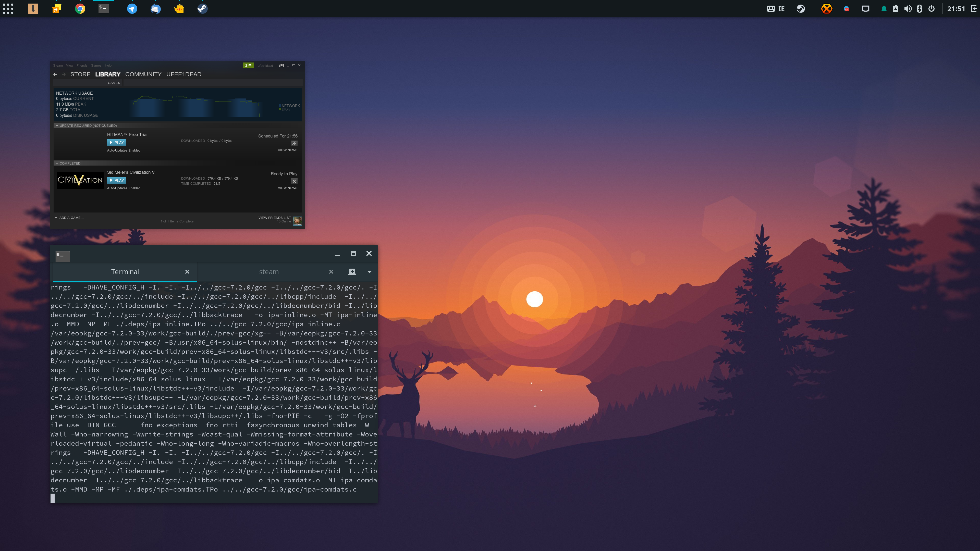Screen dimensions: 980x551
Task: Open the Budgie applications grid menu
Action: point(8,8)
